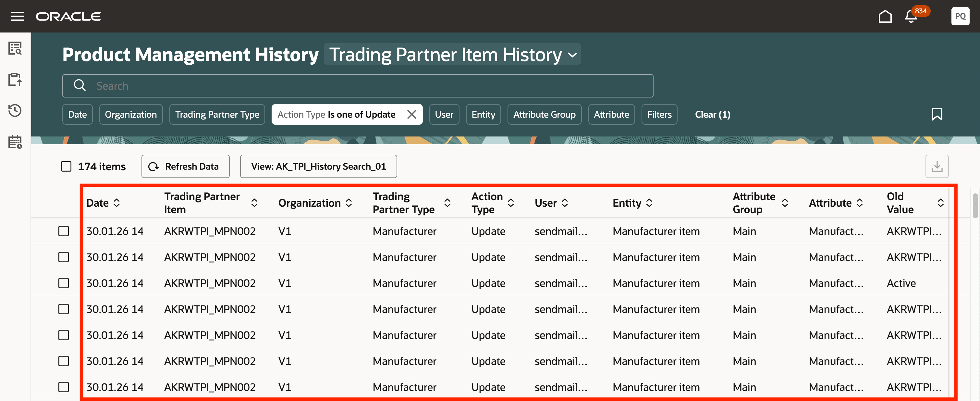This screenshot has width=980, height=401.
Task: Open the Action Type filter chip
Action: [x=336, y=114]
